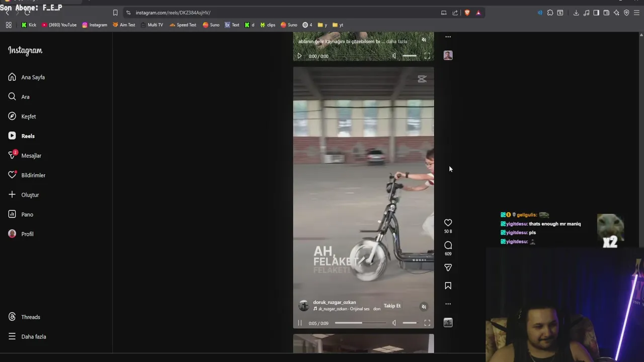Click the share icon in address bar
The width and height of the screenshot is (644, 362).
(455, 13)
